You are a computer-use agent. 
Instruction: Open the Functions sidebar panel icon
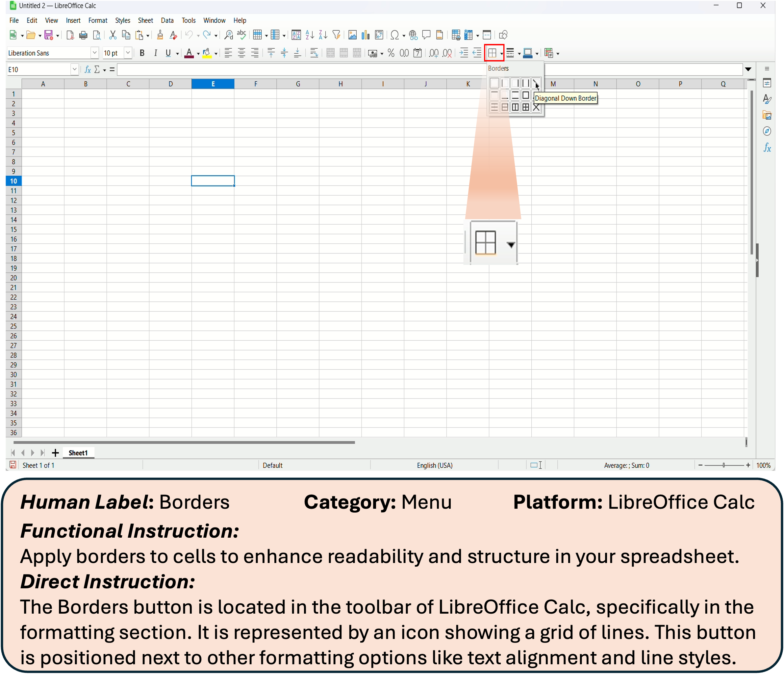(x=767, y=148)
